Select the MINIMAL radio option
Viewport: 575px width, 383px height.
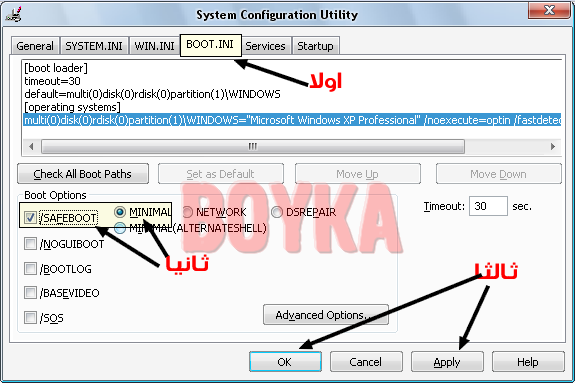(x=120, y=212)
